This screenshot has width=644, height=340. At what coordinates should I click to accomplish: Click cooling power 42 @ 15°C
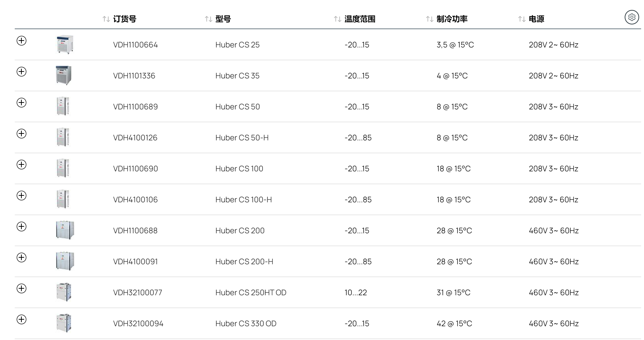coord(454,324)
